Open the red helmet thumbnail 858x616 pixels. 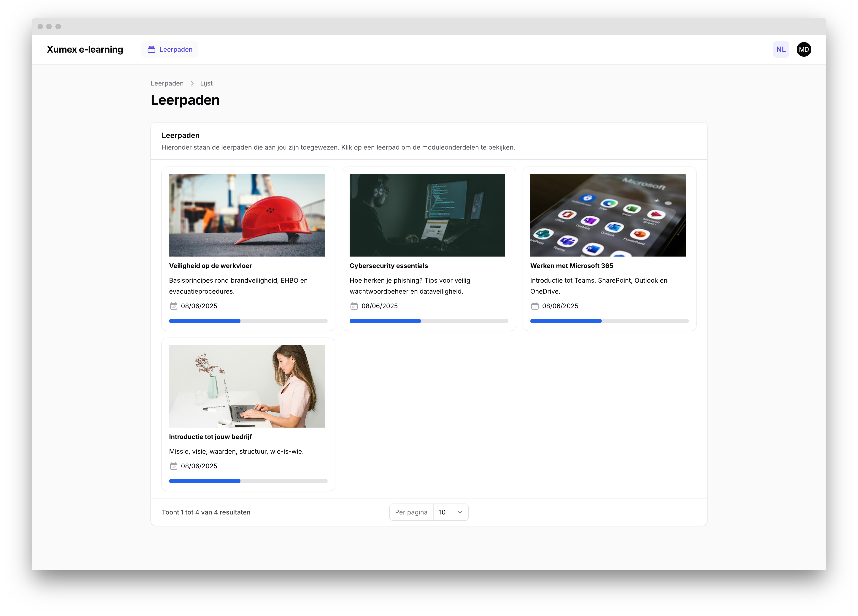(247, 215)
